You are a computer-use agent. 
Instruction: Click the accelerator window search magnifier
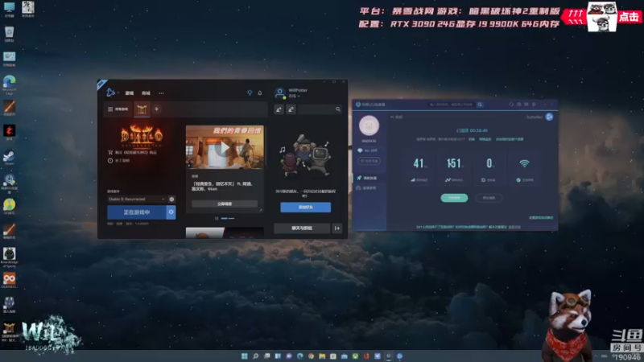pos(480,105)
